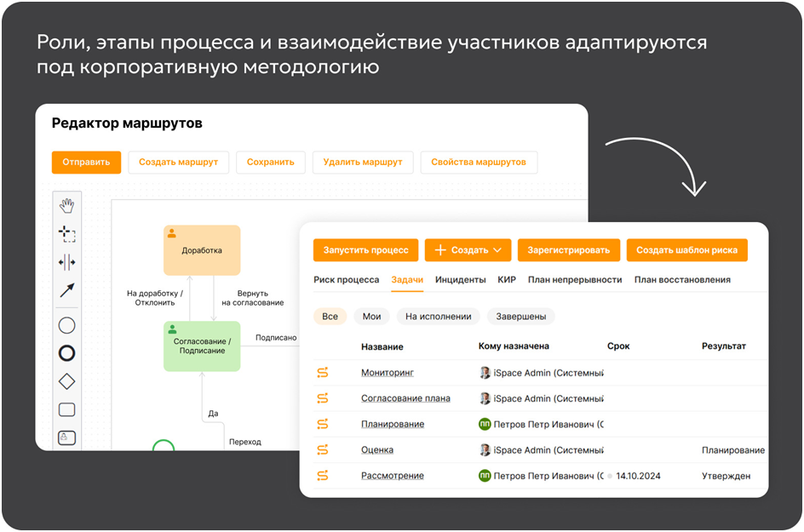This screenshot has width=804, height=532.
Task: Open the 'Согласование плана' task link
Action: (x=405, y=398)
